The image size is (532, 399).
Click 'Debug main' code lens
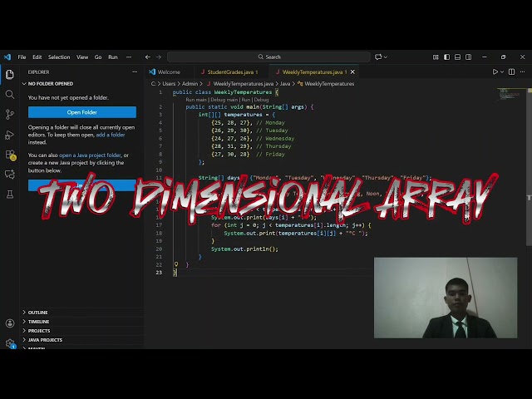pyautogui.click(x=224, y=100)
